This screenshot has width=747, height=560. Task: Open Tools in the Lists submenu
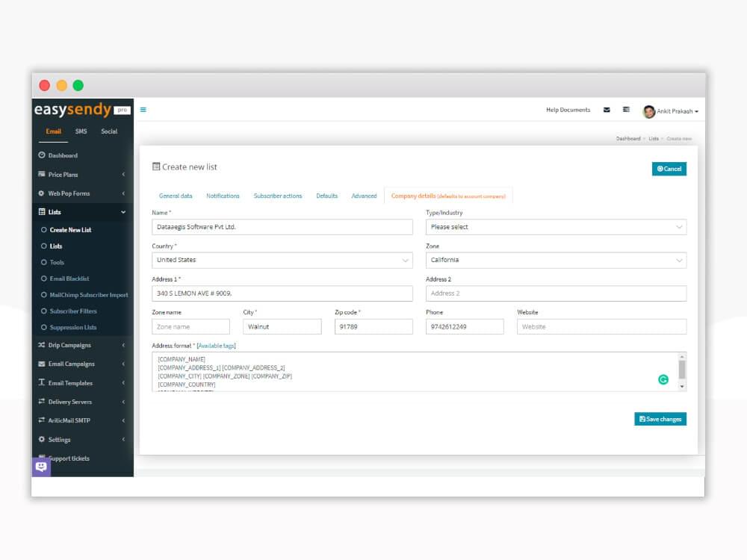(x=57, y=262)
